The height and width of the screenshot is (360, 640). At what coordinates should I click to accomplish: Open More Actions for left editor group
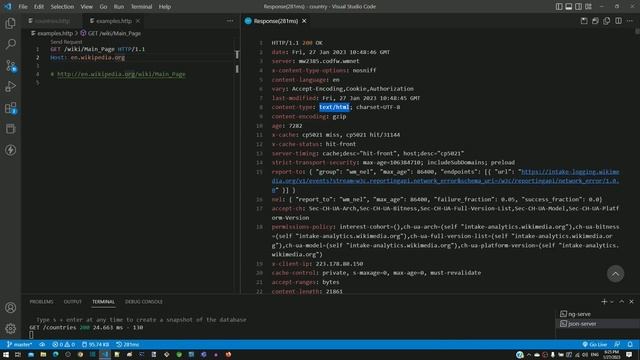230,21
